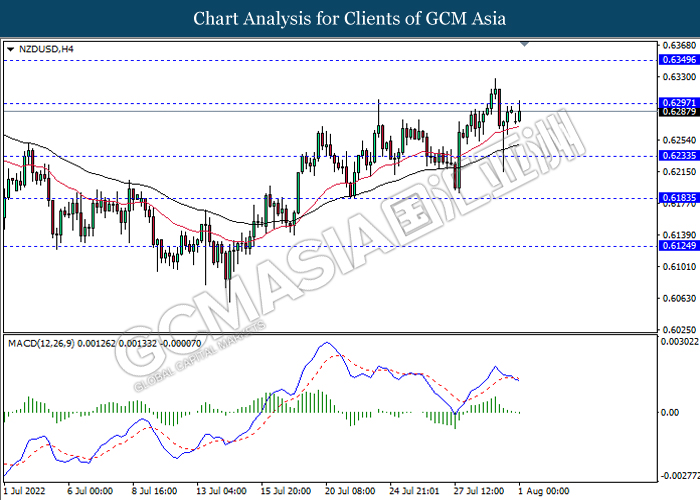This screenshot has width=700, height=500.
Task: Click the 1 Aug 00:00 time label
Action: [543, 491]
